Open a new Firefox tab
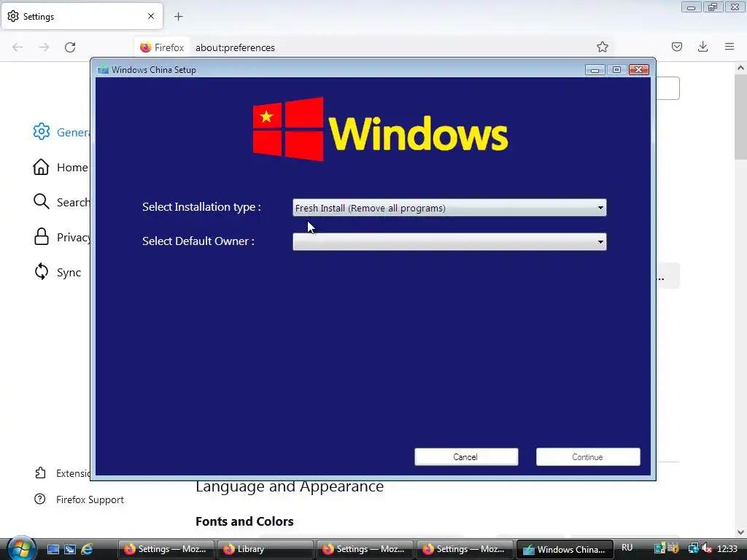Screen dimensions: 747x560 (x=178, y=17)
